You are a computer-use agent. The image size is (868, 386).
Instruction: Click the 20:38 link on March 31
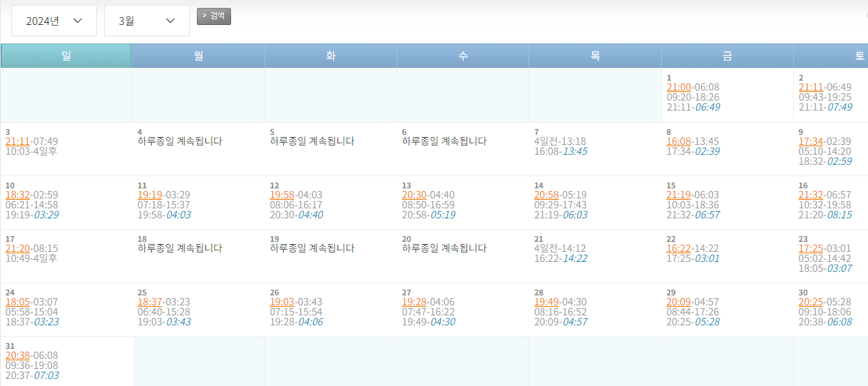tap(17, 355)
